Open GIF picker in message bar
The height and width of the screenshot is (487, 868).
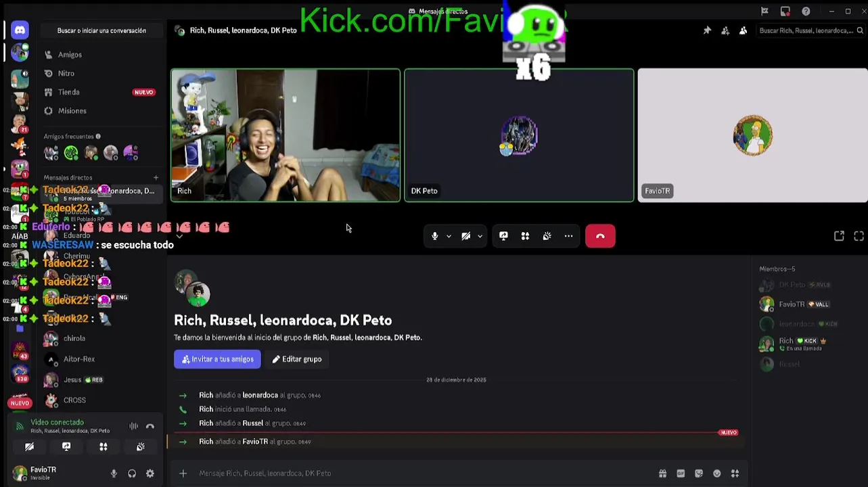tap(681, 473)
